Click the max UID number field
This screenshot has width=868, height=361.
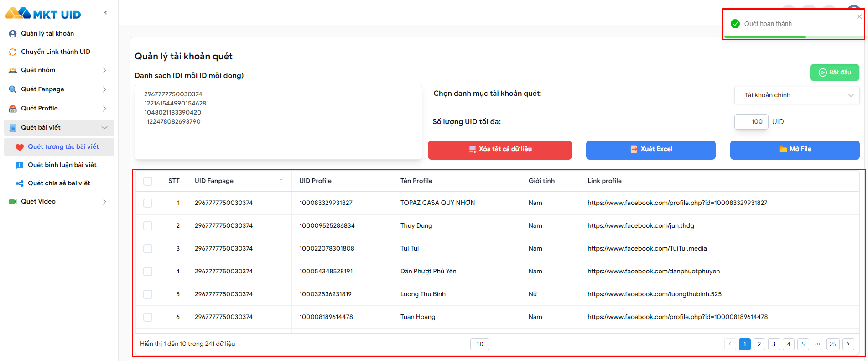(x=751, y=122)
